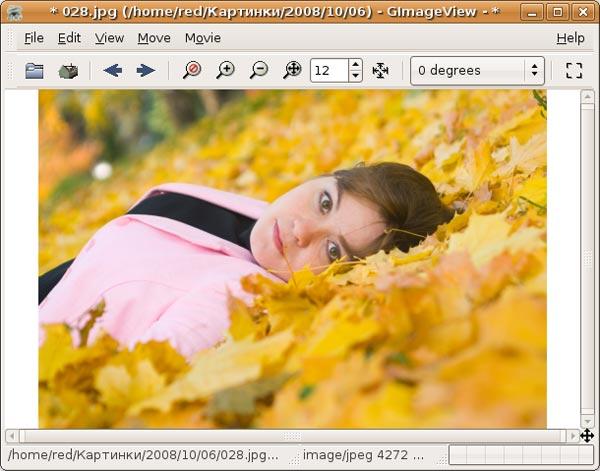Maximize the GImageView window
600x471 pixels.
click(558, 13)
